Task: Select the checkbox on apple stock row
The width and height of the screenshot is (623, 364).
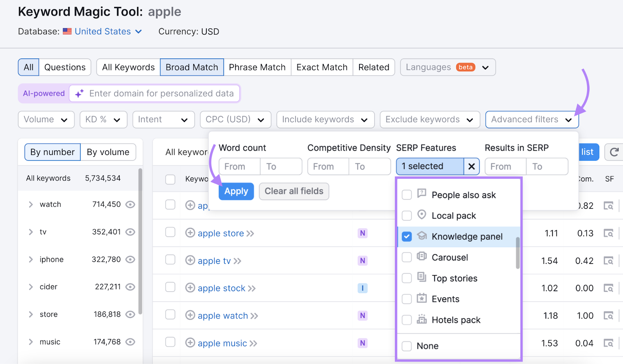Action: pyautogui.click(x=170, y=288)
